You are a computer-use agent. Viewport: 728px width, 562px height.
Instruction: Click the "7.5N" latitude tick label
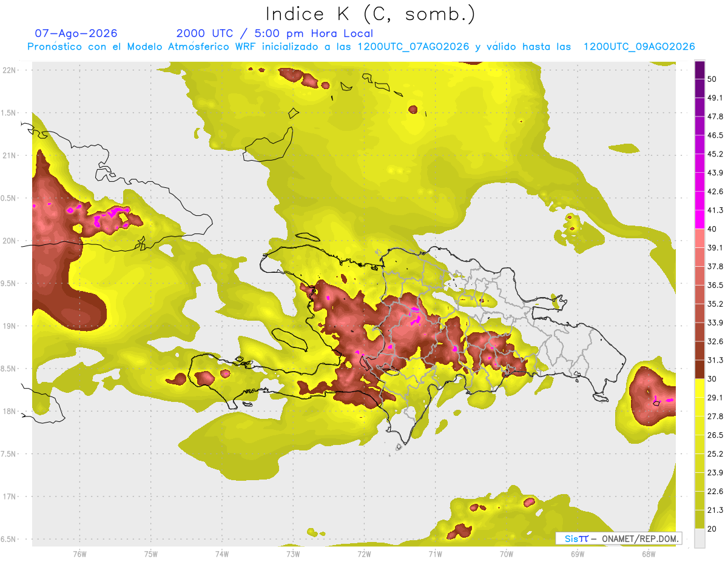[x=8, y=454]
